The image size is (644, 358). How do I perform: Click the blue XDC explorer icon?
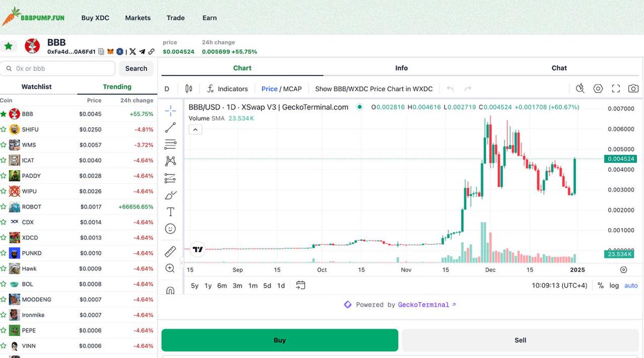pyautogui.click(x=120, y=52)
